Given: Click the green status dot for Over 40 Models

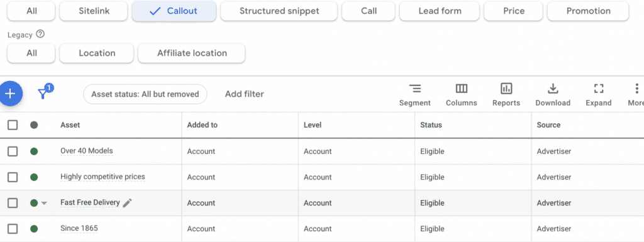Looking at the screenshot, I should (34, 151).
